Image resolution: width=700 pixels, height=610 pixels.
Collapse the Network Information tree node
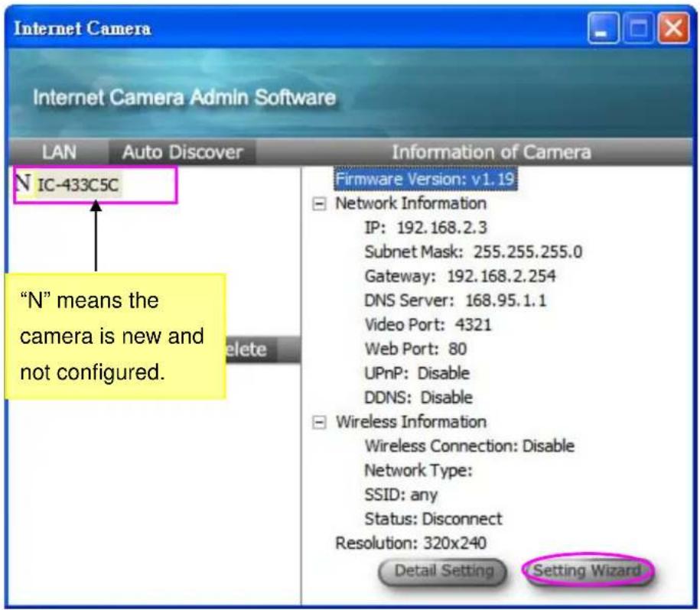coord(319,204)
